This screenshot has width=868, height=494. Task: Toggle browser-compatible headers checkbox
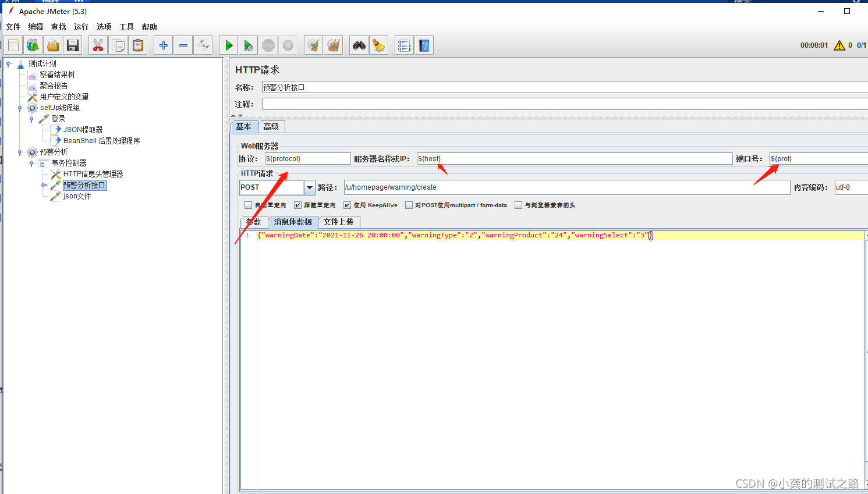coord(519,205)
